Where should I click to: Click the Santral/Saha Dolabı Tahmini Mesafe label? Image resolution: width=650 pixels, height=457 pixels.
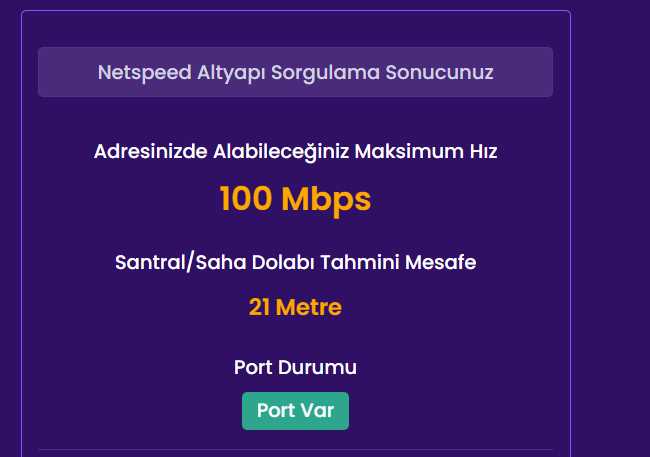[x=295, y=263]
